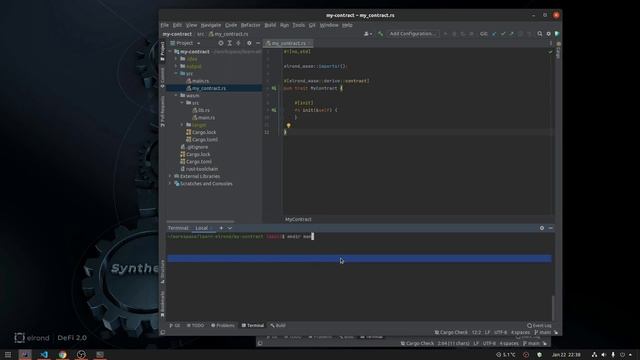Toggle Pull Requests side tab
Screen dimensions: 640x360
[162, 111]
